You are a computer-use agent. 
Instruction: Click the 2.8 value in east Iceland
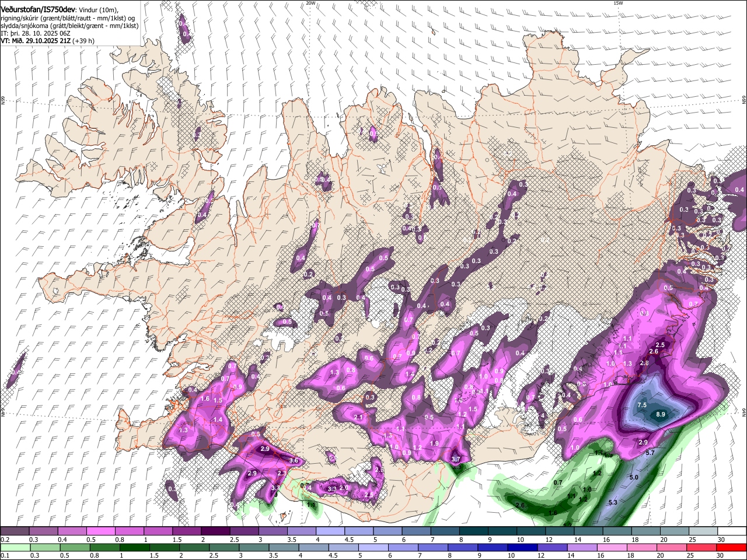pyautogui.click(x=644, y=363)
